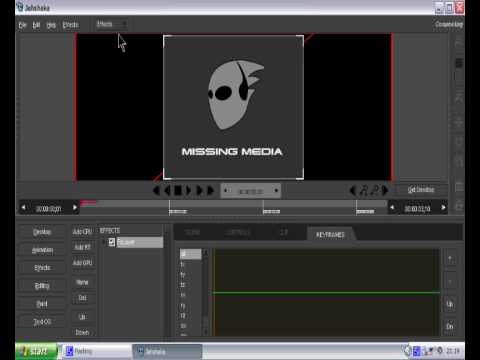The height and width of the screenshot is (360, 480).
Task: Switch to the Effects module button
Action: point(42,268)
